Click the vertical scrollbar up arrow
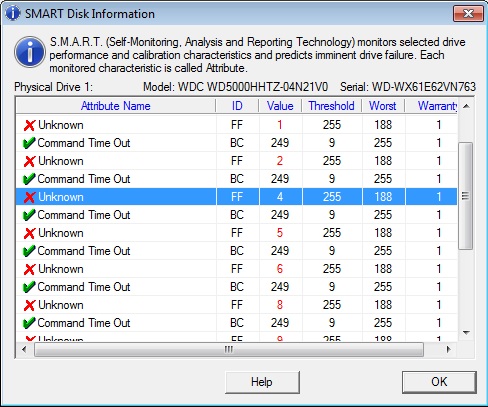This screenshot has height=407, width=488. tap(466, 106)
